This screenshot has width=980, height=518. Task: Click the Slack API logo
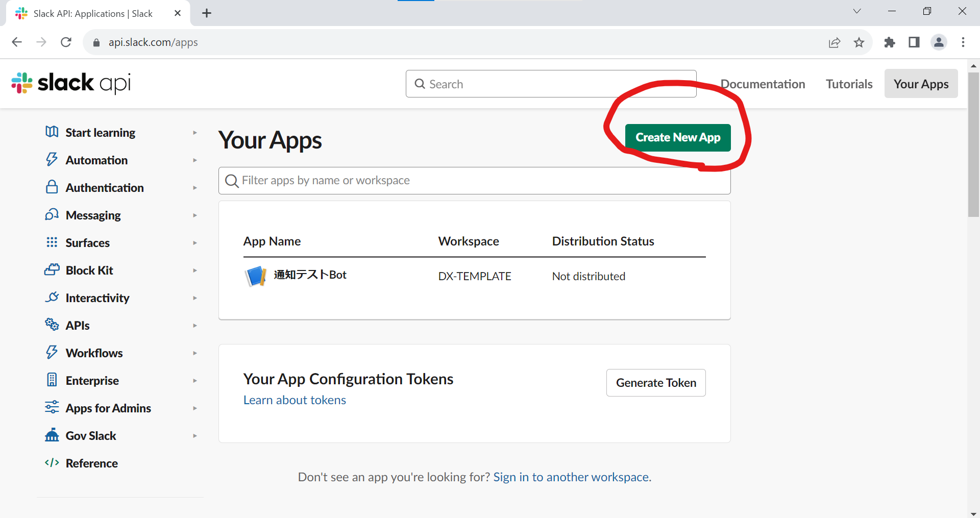71,83
